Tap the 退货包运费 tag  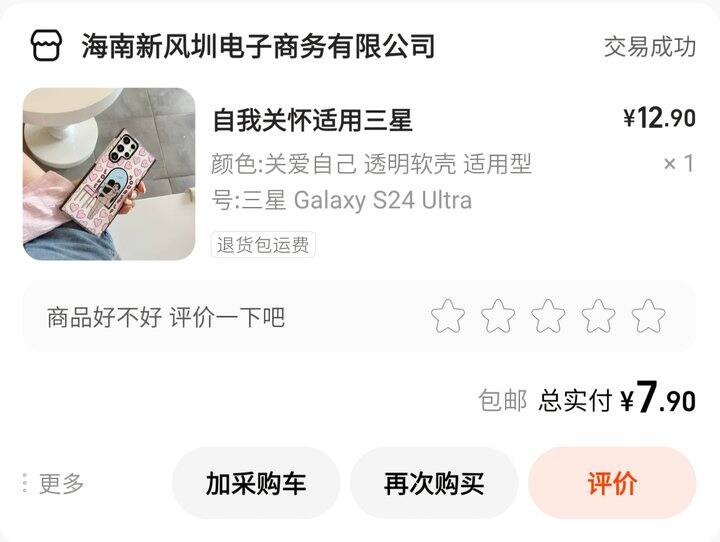click(263, 245)
